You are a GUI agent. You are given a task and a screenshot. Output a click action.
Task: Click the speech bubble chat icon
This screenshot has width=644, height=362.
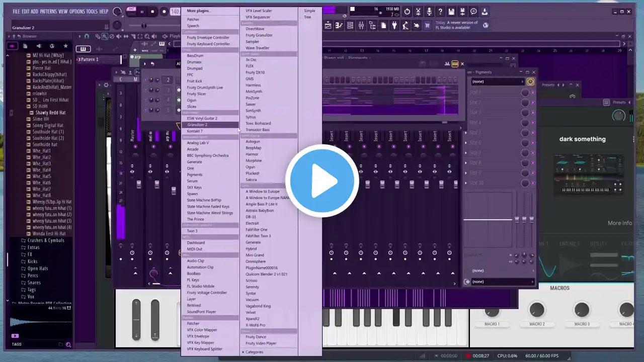coord(473,12)
